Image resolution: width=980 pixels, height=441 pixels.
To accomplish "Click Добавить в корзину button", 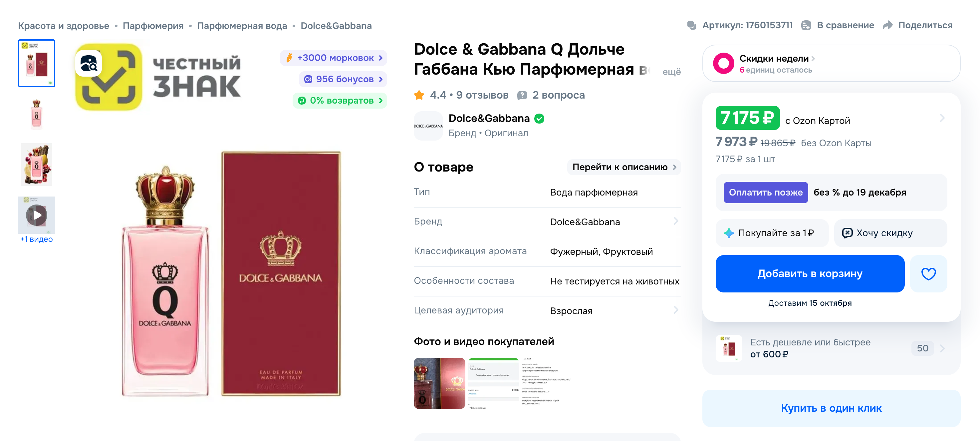I will tap(810, 274).
